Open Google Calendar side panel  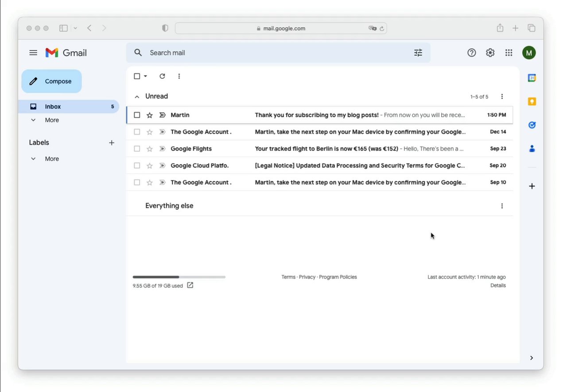[x=532, y=78]
